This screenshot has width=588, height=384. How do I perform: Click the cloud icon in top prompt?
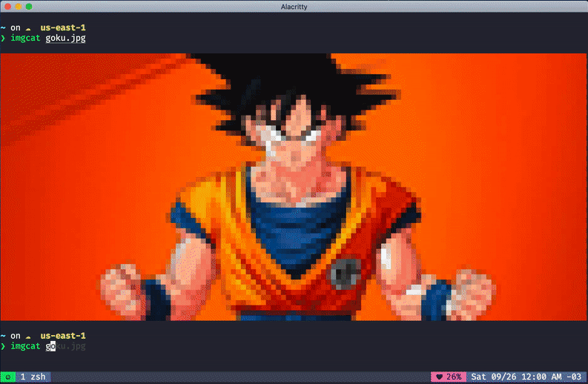[x=28, y=28]
